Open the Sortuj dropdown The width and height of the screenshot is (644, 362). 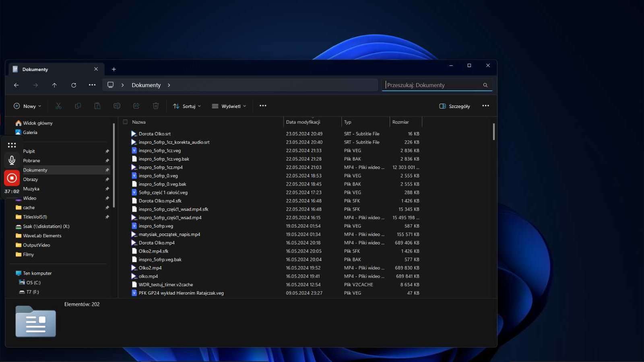(x=187, y=106)
